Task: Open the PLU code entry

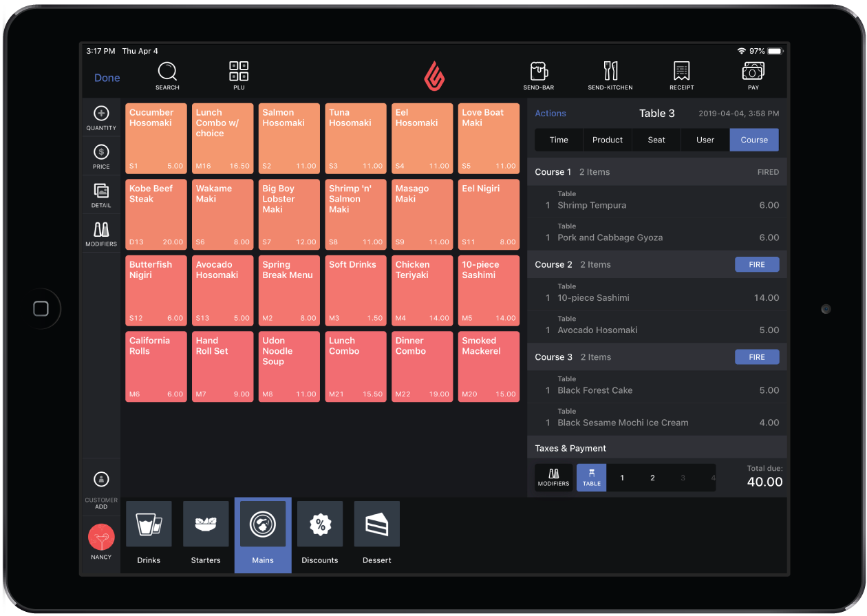Action: coord(239,76)
